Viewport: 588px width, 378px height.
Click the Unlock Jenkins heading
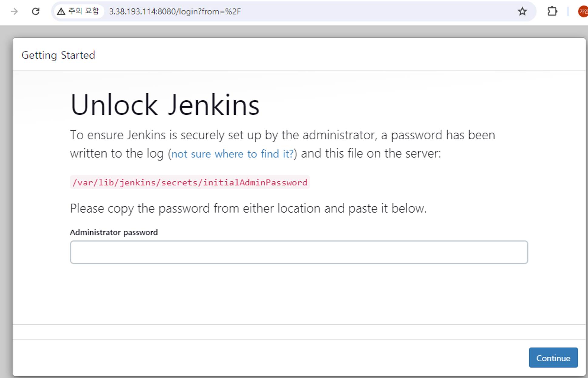pyautogui.click(x=165, y=105)
